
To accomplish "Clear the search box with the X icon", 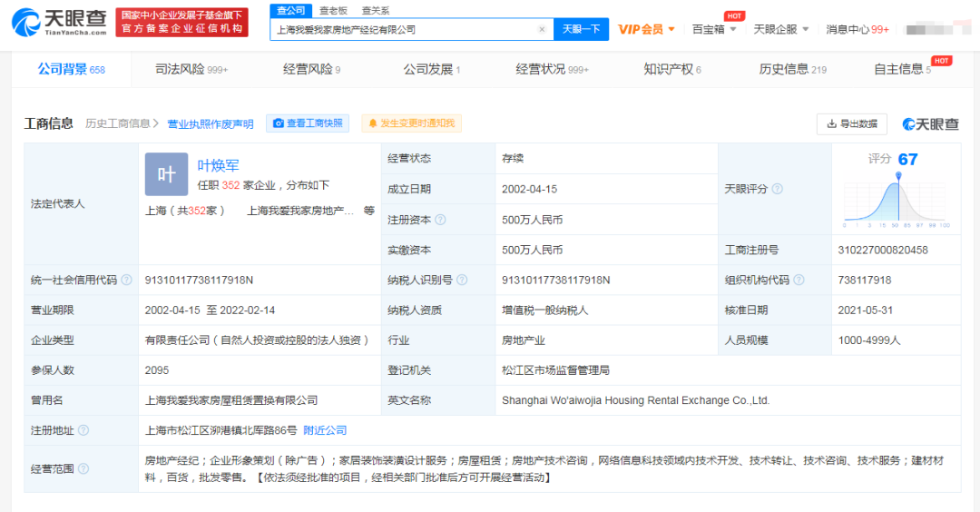I will pos(542,29).
